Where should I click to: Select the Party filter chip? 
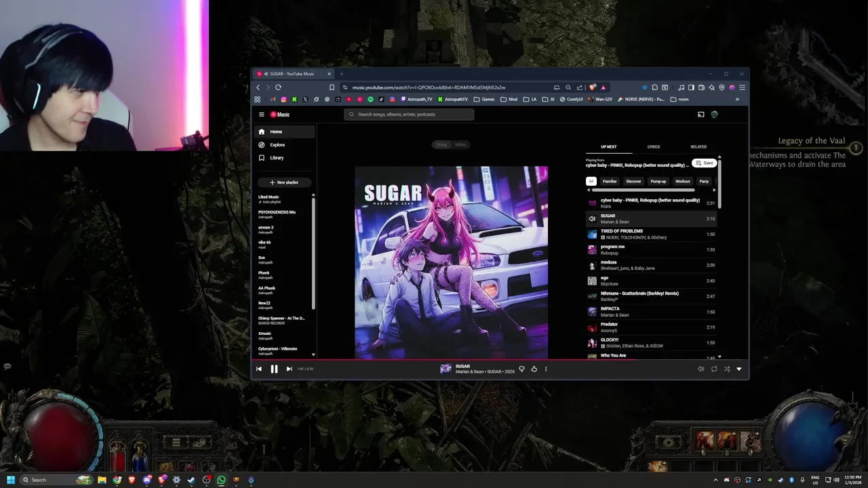(x=704, y=181)
